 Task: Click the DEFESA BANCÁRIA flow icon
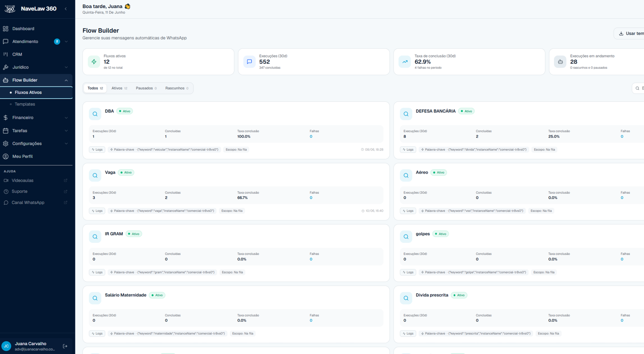(406, 114)
